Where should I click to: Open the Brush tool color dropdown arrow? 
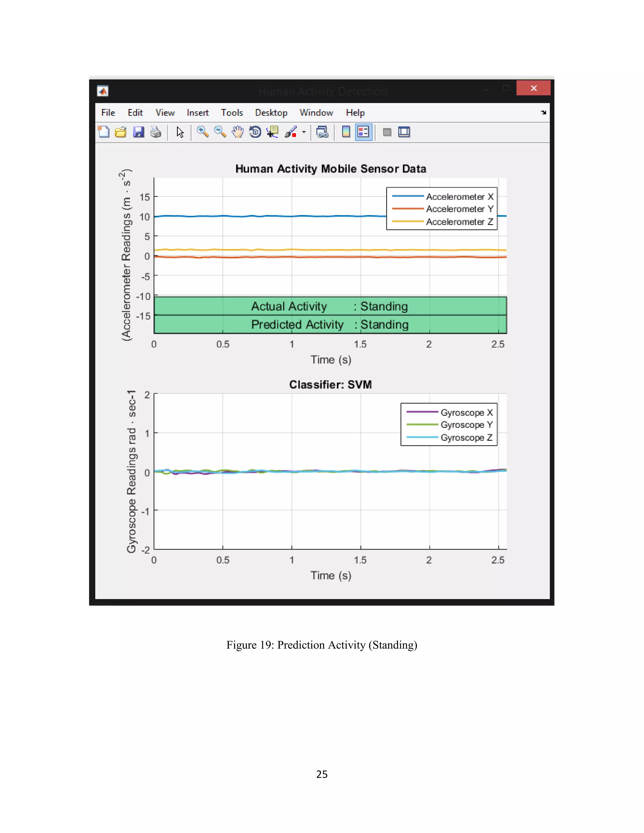point(304,132)
